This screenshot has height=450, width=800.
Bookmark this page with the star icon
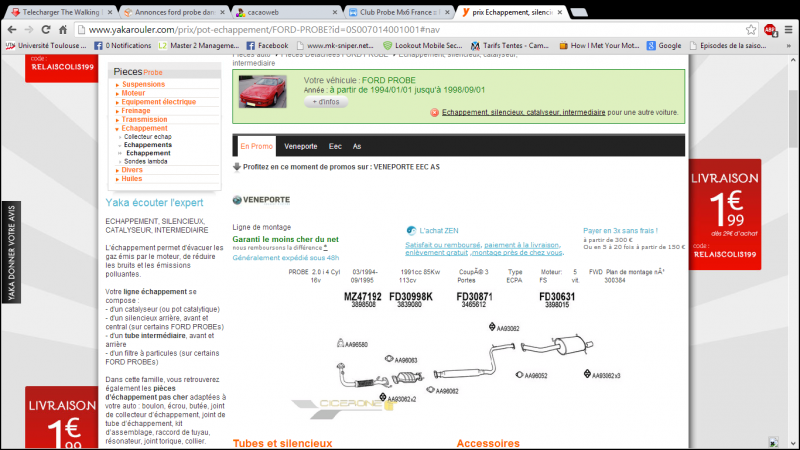point(751,30)
